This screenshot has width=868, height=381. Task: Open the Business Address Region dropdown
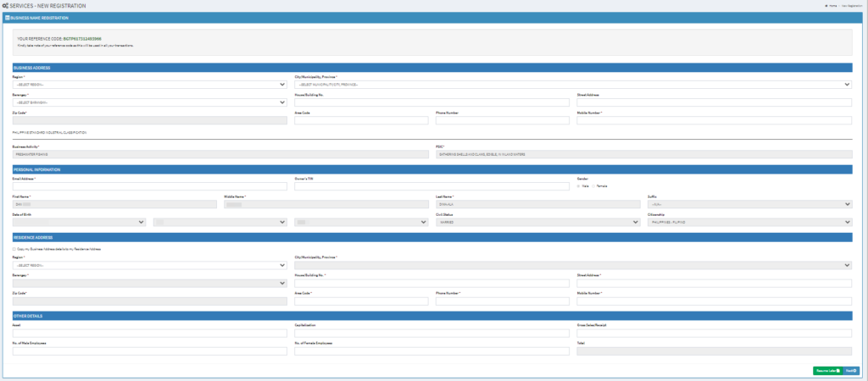[x=149, y=85]
